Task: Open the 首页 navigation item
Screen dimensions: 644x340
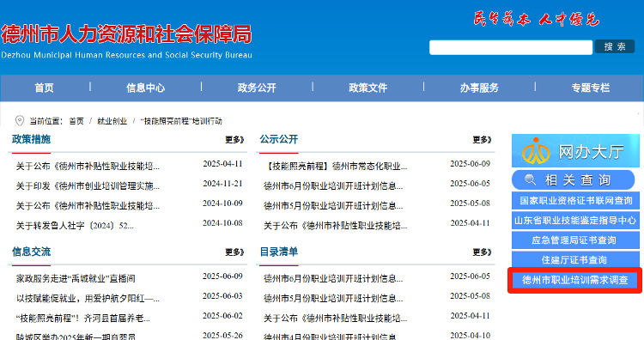Action: tap(44, 88)
